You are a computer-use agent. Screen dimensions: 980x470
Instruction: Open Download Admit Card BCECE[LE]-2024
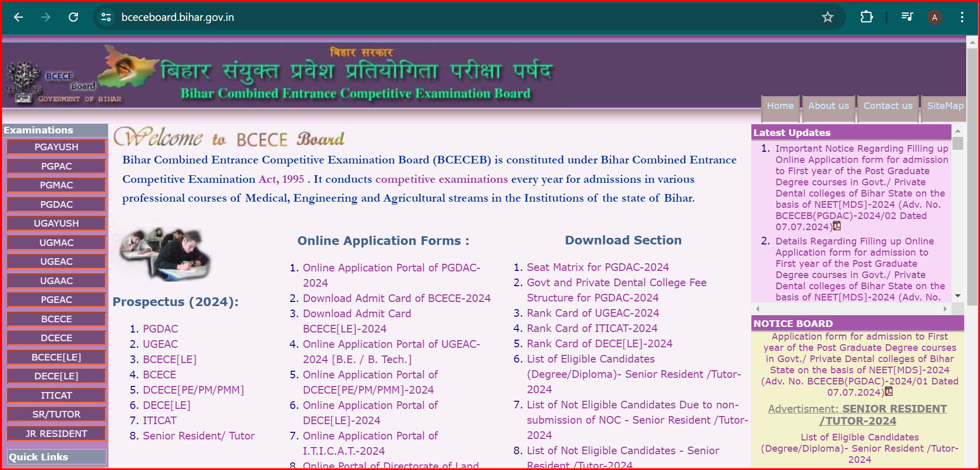pyautogui.click(x=357, y=321)
